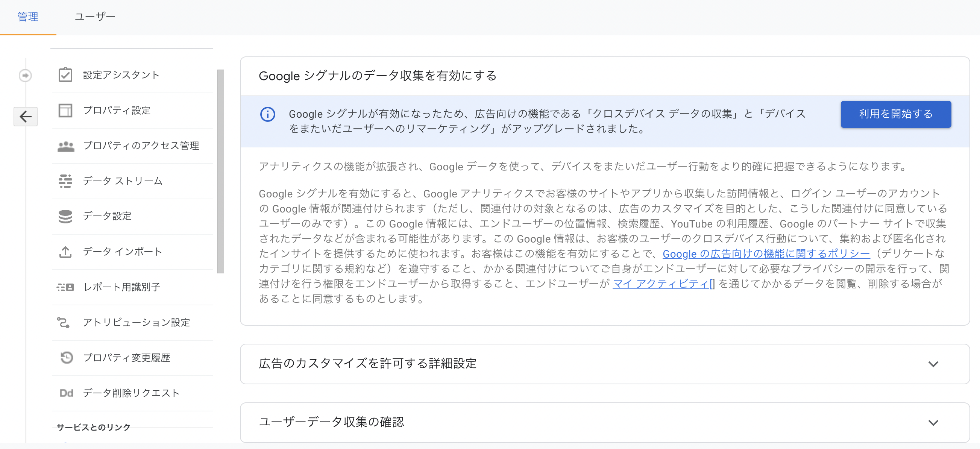Image resolution: width=980 pixels, height=449 pixels.
Task: Click the Dd データ削除リクエスト icon
Action: (x=66, y=393)
